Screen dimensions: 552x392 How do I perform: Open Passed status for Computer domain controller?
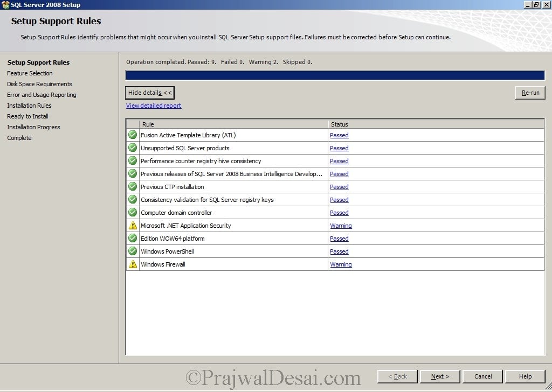339,213
